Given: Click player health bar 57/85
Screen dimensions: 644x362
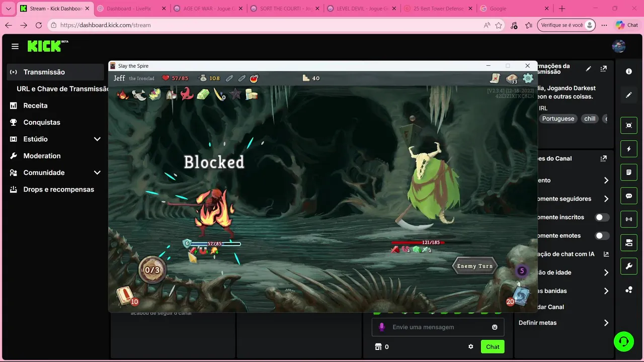Looking at the screenshot, I should click(215, 244).
